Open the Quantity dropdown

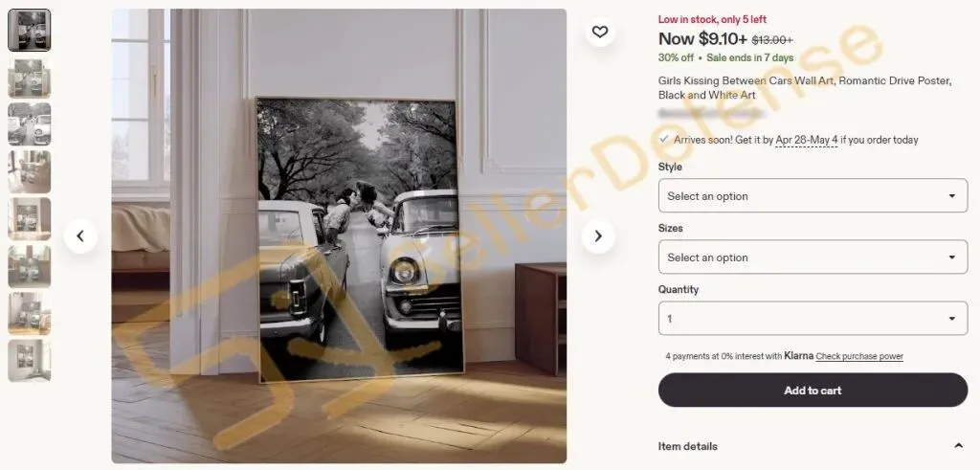(x=813, y=318)
